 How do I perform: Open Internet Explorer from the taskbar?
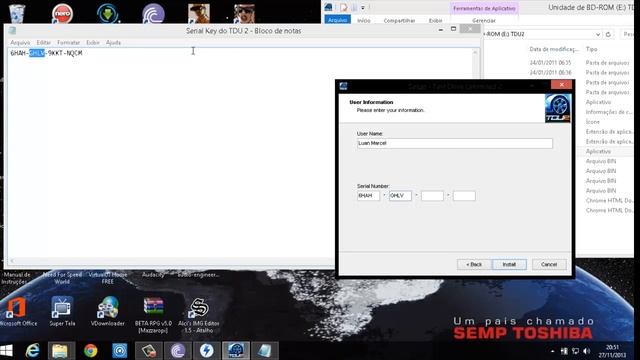click(x=32, y=351)
